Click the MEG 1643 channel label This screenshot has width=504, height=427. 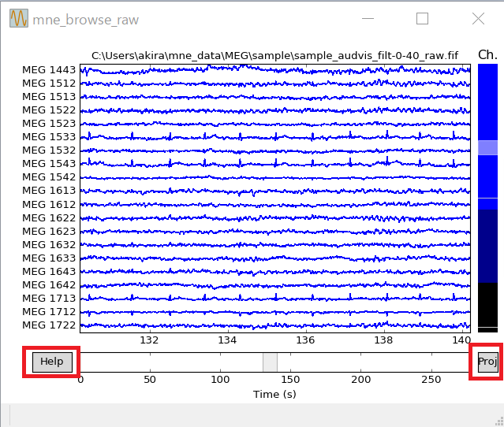tap(49, 271)
